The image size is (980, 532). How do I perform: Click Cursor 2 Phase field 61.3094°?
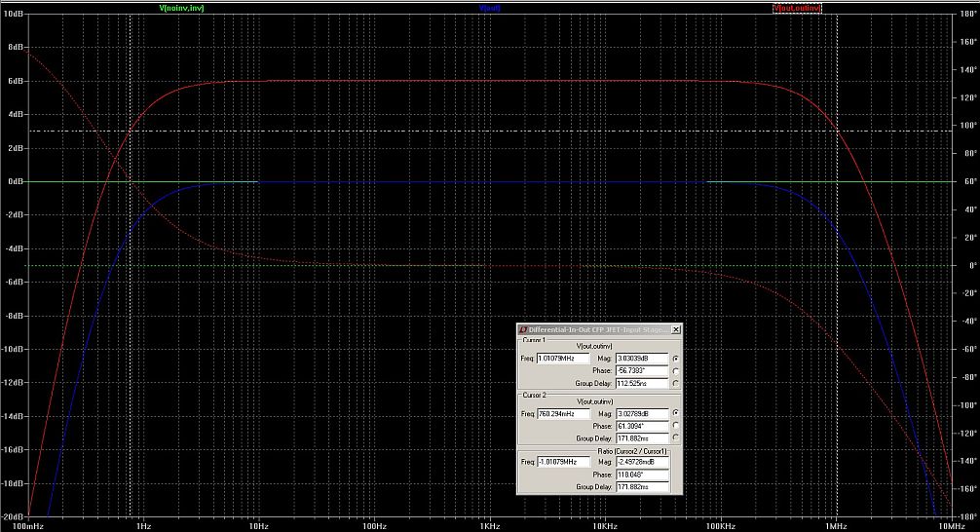point(643,426)
